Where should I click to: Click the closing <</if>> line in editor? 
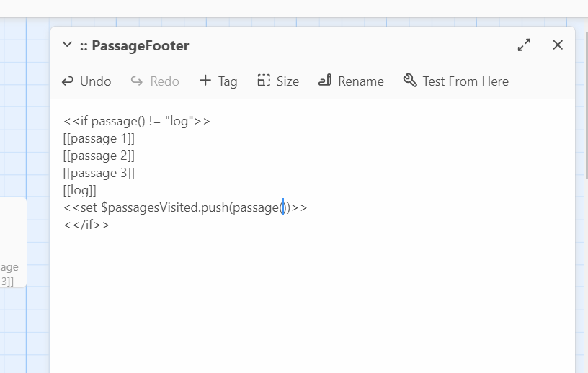point(86,225)
